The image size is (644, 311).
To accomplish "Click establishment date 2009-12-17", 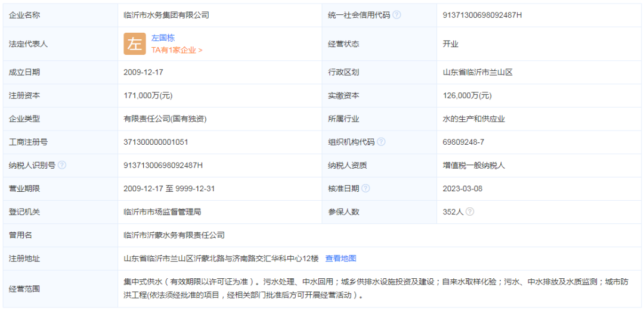I will pyautogui.click(x=143, y=72).
